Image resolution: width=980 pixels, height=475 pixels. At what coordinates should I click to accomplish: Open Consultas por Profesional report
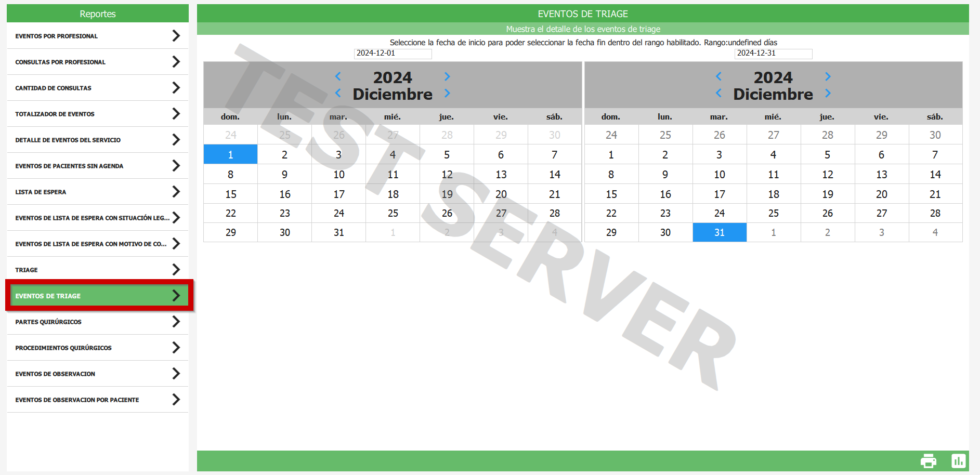[x=97, y=62]
